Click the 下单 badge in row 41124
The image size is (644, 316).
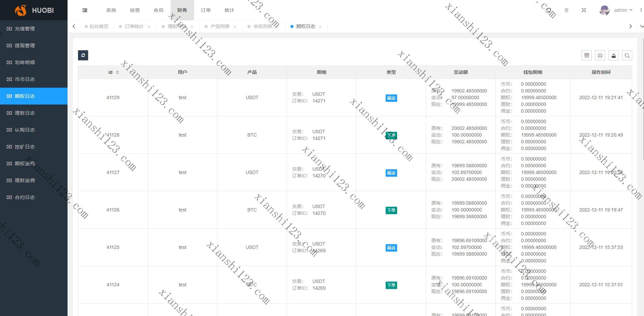pos(391,285)
